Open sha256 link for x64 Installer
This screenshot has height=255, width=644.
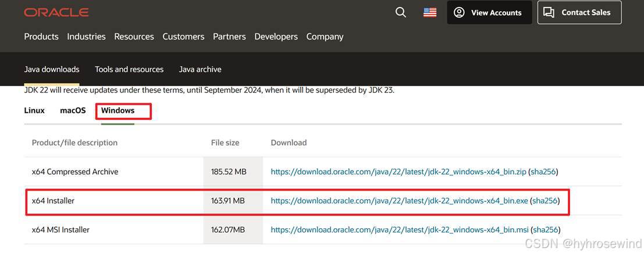545,201
